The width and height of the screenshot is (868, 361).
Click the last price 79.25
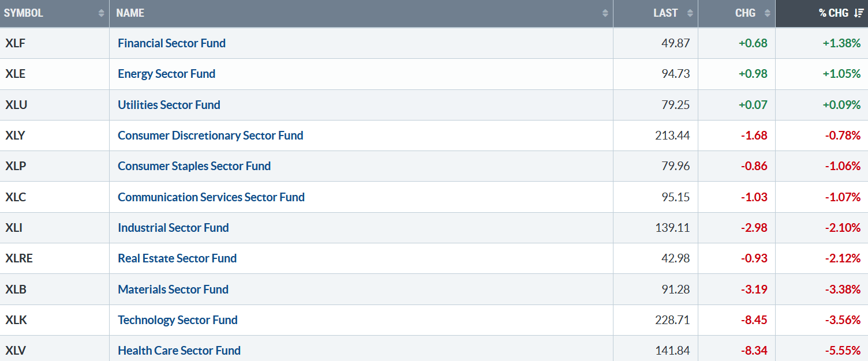(x=676, y=105)
